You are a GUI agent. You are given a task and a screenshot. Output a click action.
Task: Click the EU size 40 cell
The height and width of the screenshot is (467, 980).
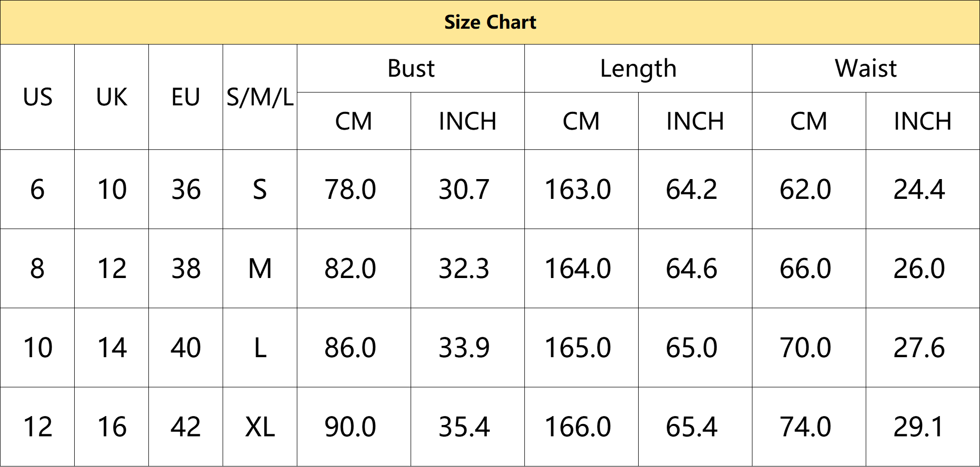pos(186,348)
